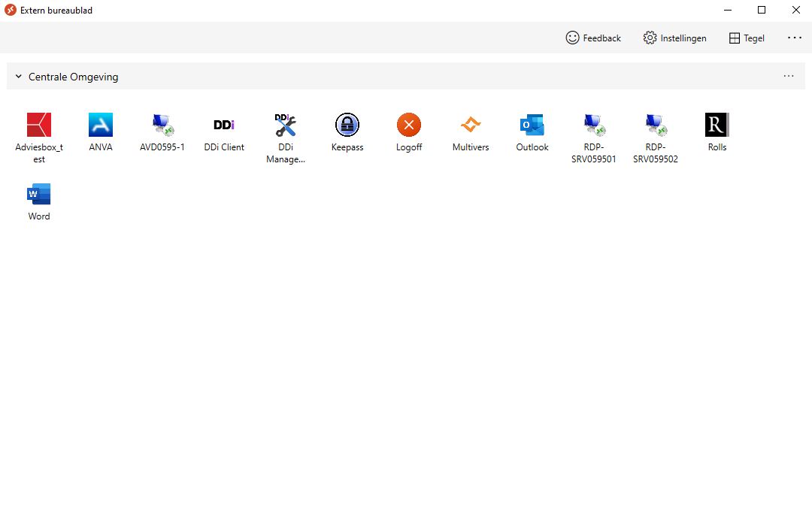This screenshot has height=517, width=812.
Task: Click the red Logoff icon
Action: (408, 125)
